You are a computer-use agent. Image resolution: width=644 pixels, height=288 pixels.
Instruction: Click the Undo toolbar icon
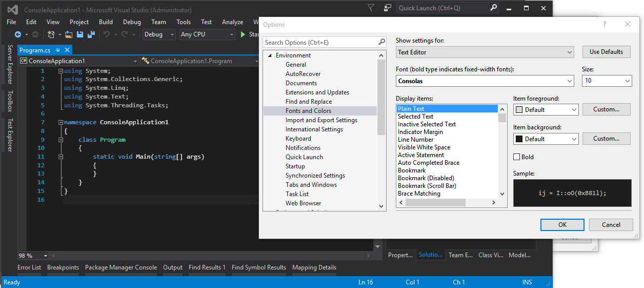107,34
